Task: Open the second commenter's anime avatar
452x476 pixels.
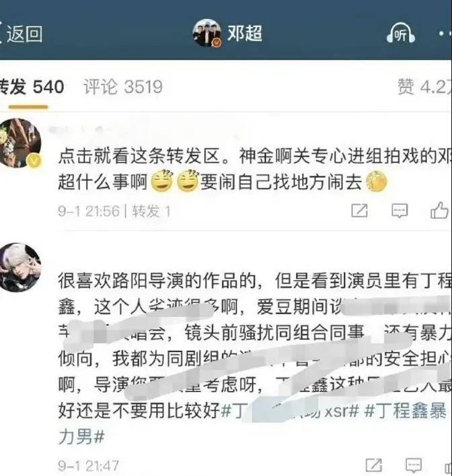Action: (x=20, y=267)
